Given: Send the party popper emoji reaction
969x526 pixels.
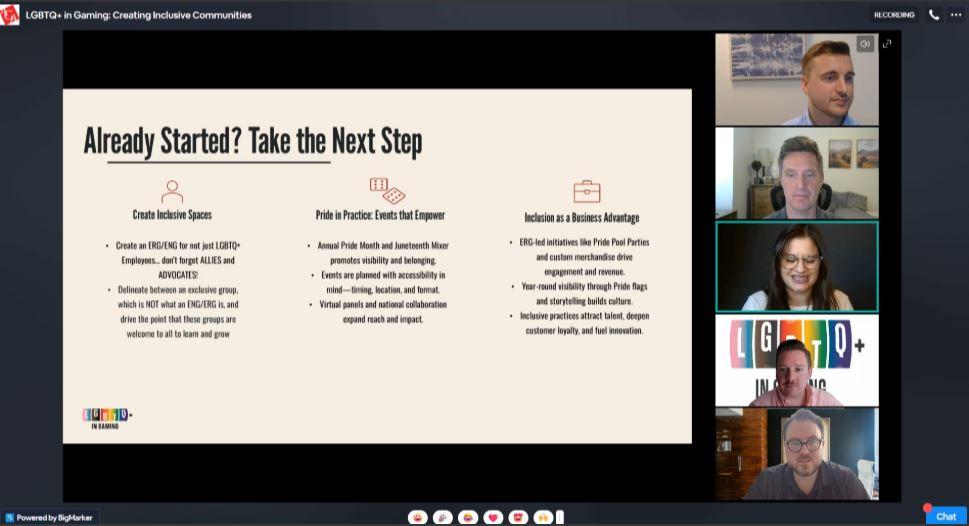Looking at the screenshot, I should pos(443,517).
